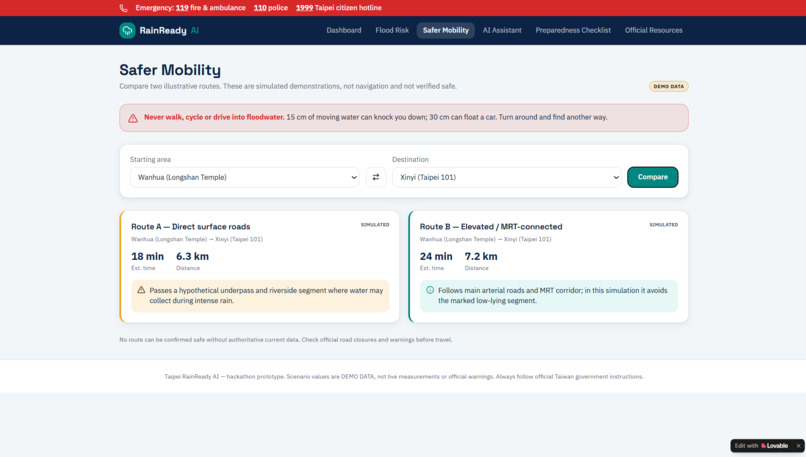Click the SIMULATED label on Route A
The height and width of the screenshot is (457, 806).
tap(375, 225)
